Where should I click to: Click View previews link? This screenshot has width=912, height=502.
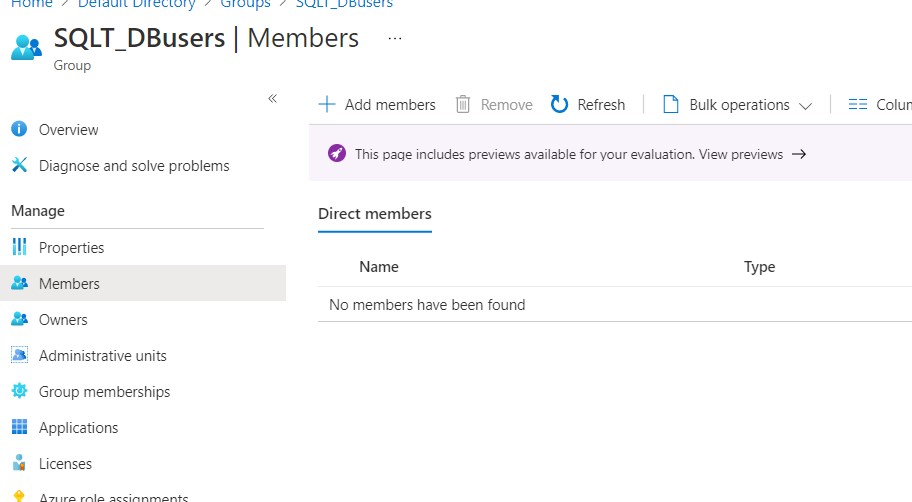pos(741,154)
